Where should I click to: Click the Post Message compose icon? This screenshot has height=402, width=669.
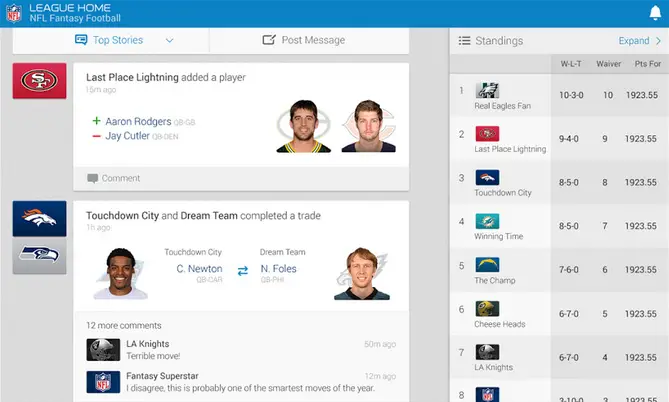click(x=269, y=40)
